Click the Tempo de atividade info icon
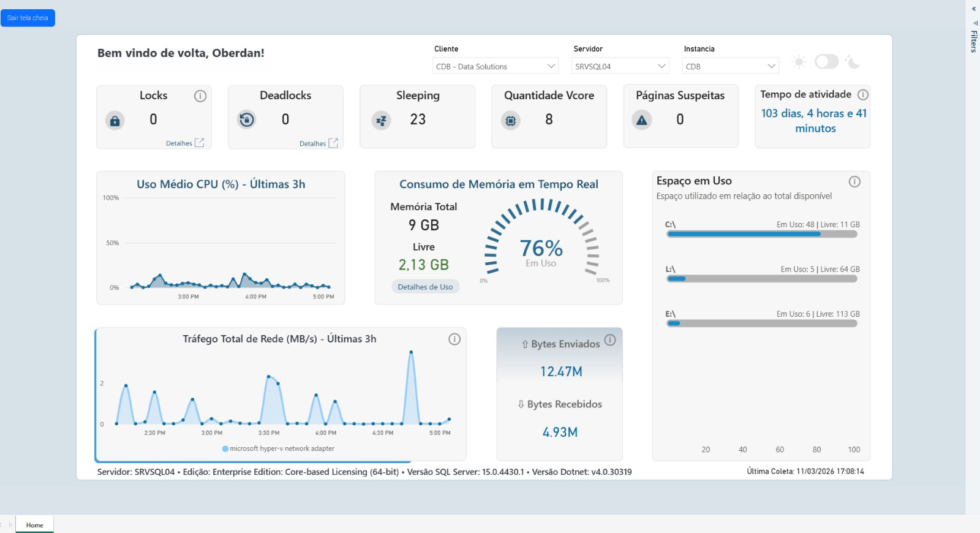980x533 pixels. click(x=862, y=95)
